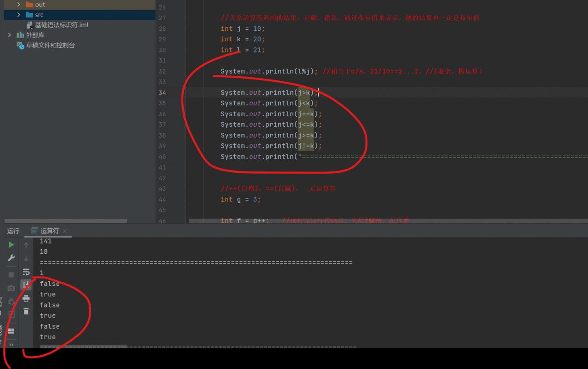Image resolution: width=588 pixels, height=369 pixels.
Task: Click the console horizontal scrollbar
Action: pyautogui.click(x=83, y=346)
